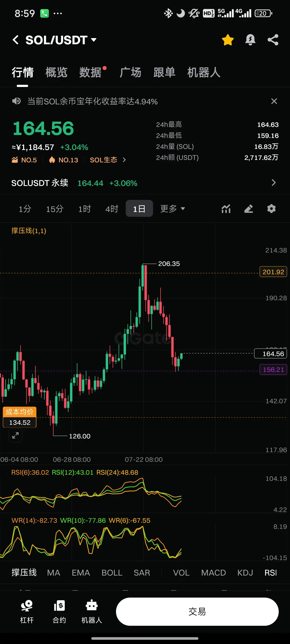The image size is (290, 644).
Task: Tap the green phone call status icon
Action: [x=44, y=13]
